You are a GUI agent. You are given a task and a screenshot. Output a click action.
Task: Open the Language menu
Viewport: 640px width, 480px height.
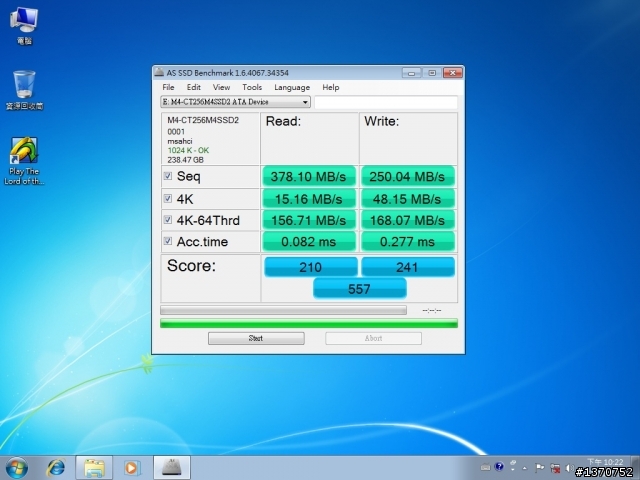tap(292, 87)
